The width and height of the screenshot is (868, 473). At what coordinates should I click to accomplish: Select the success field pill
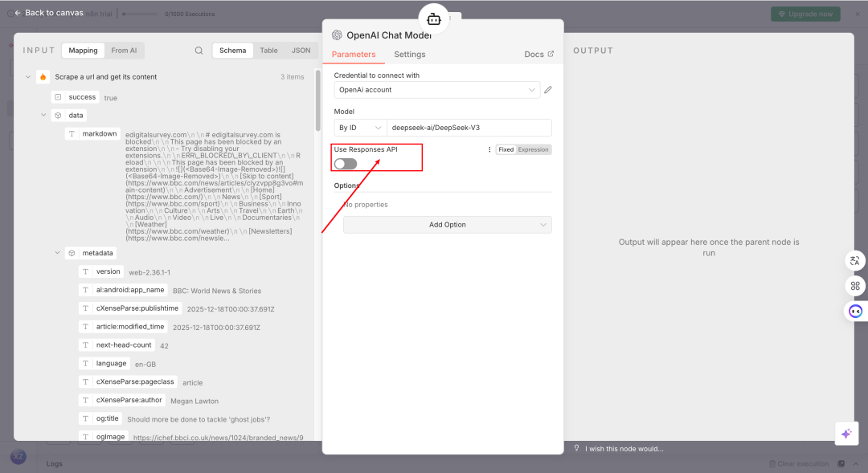click(76, 97)
